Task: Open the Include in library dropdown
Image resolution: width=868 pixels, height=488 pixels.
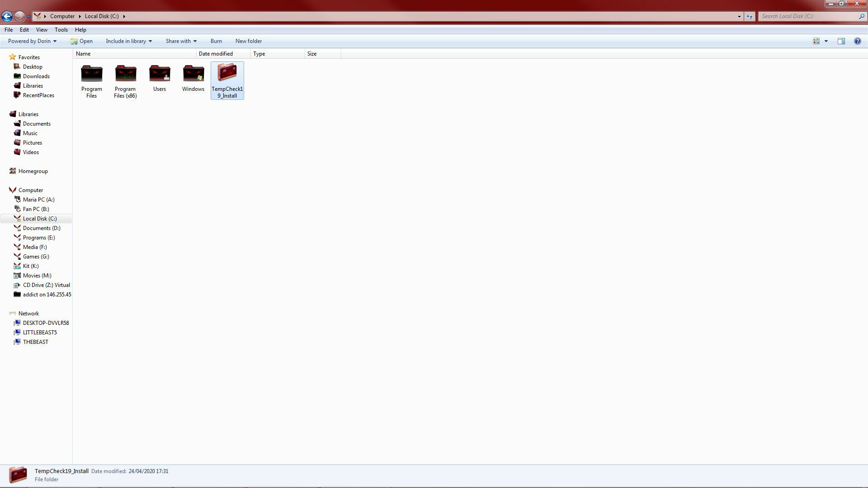Action: [128, 41]
